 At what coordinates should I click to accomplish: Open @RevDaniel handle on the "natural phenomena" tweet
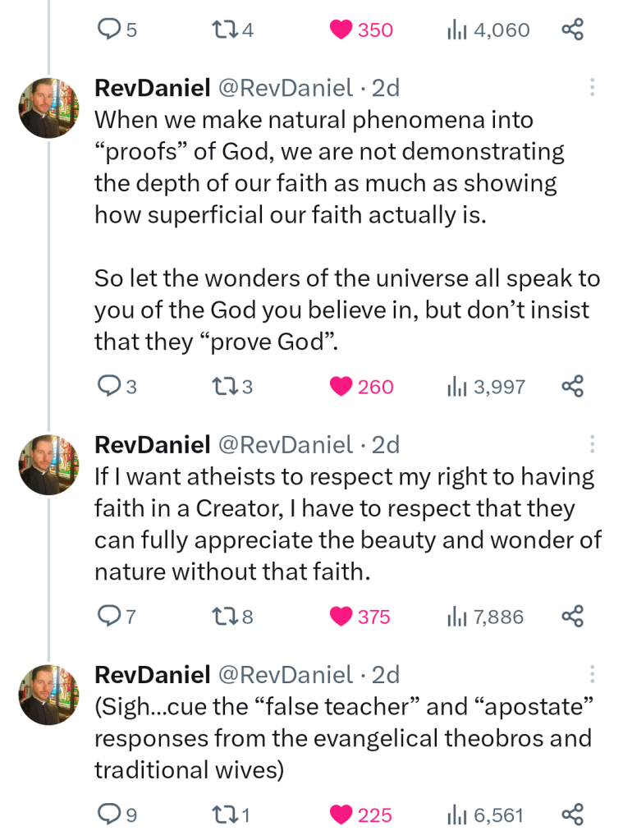click(285, 88)
